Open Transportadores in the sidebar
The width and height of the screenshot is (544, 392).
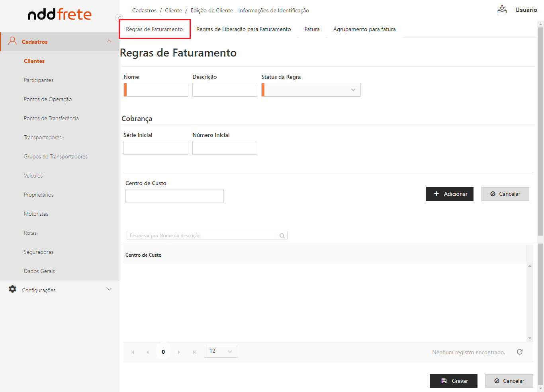(x=43, y=137)
